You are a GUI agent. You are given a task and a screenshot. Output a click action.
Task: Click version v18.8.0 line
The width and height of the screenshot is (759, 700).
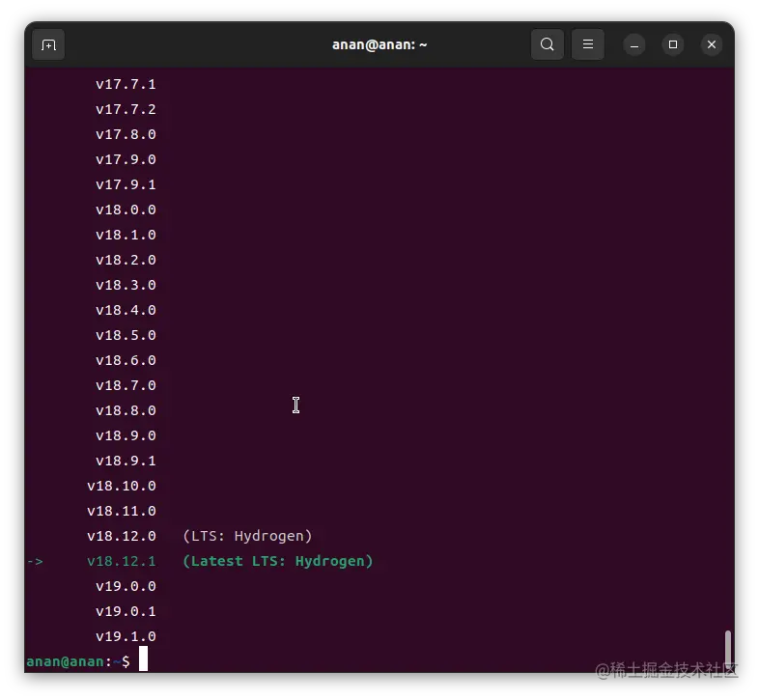[x=126, y=411]
